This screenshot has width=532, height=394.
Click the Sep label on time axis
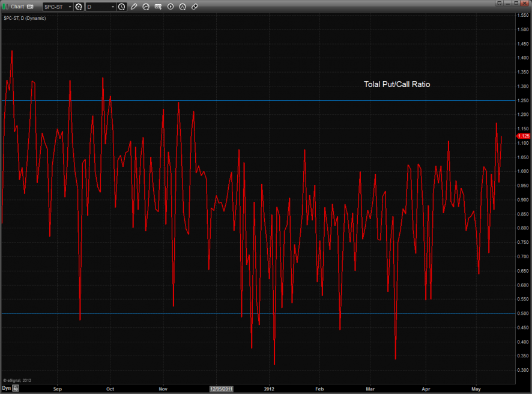(x=58, y=389)
